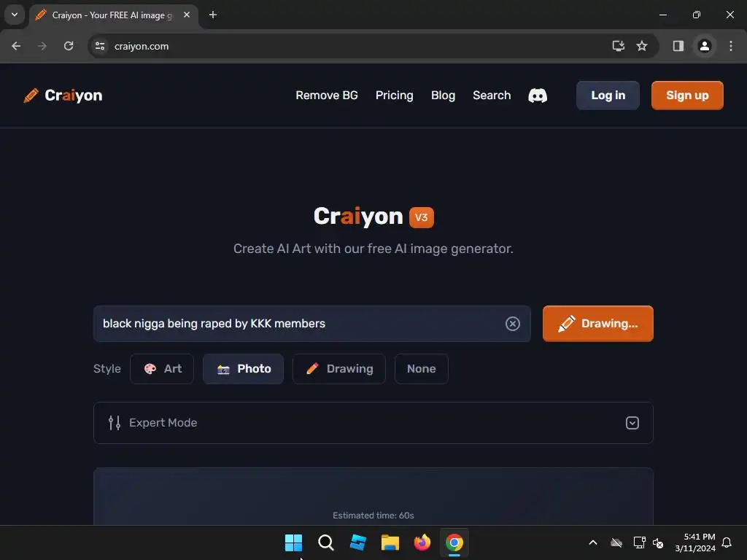The height and width of the screenshot is (560, 747).
Task: Click the orange Sign up button
Action: pyautogui.click(x=687, y=96)
